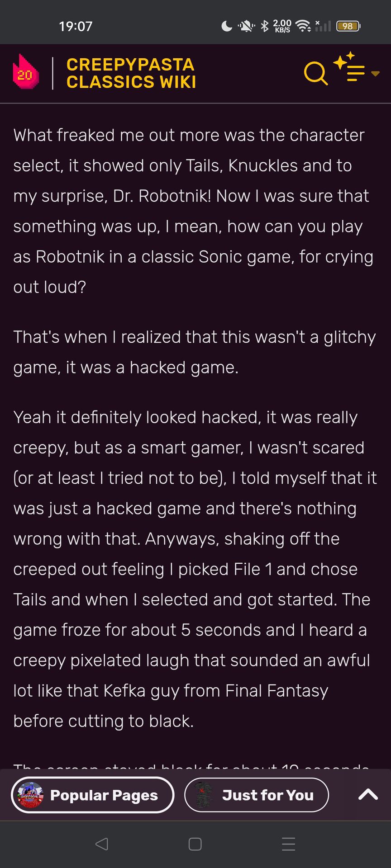391x868 pixels.
Task: Go to Creepypasta Classics Wiki home title
Action: tap(131, 73)
